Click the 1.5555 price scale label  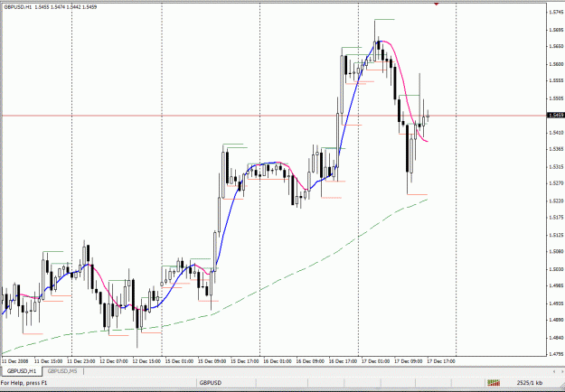coord(556,81)
